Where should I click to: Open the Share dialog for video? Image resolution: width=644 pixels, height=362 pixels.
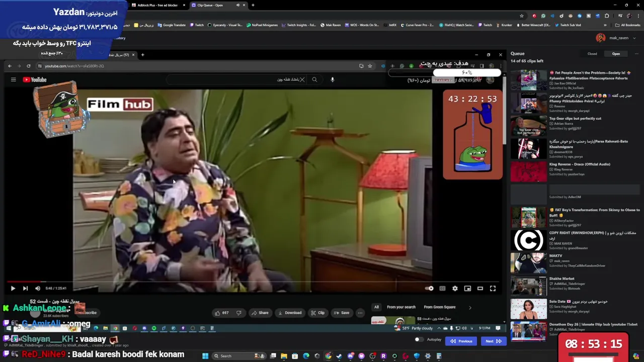coord(260,313)
